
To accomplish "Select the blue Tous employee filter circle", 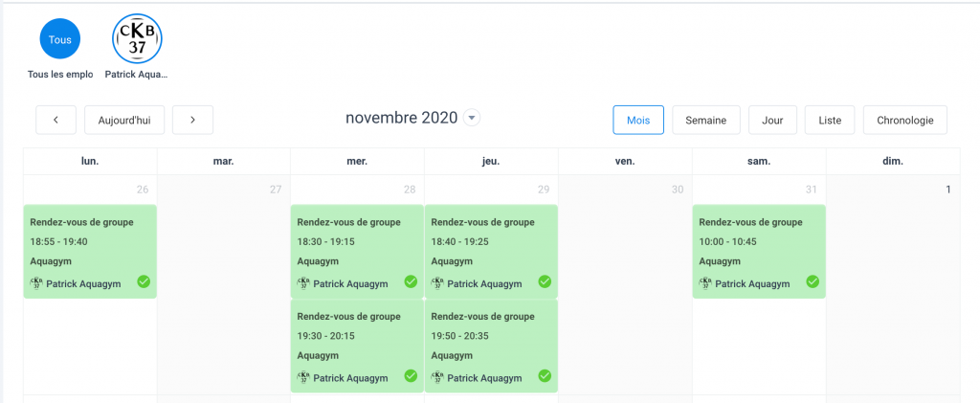I will (x=59, y=39).
